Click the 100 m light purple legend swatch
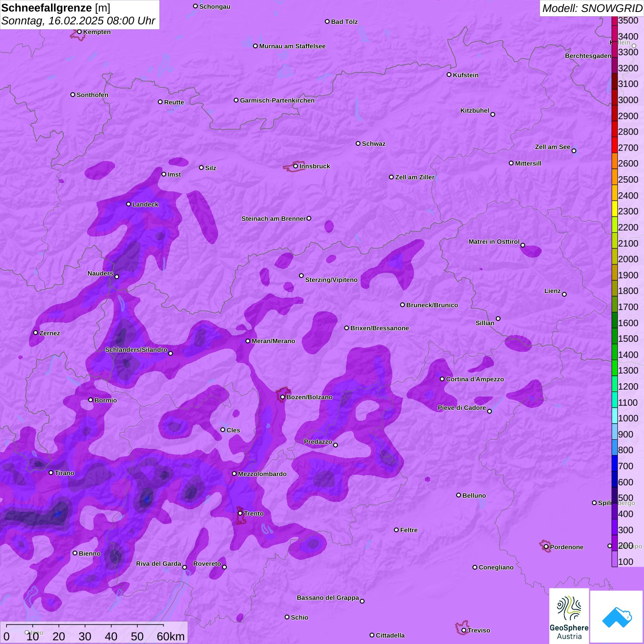The width and height of the screenshot is (644, 644). coord(615,559)
